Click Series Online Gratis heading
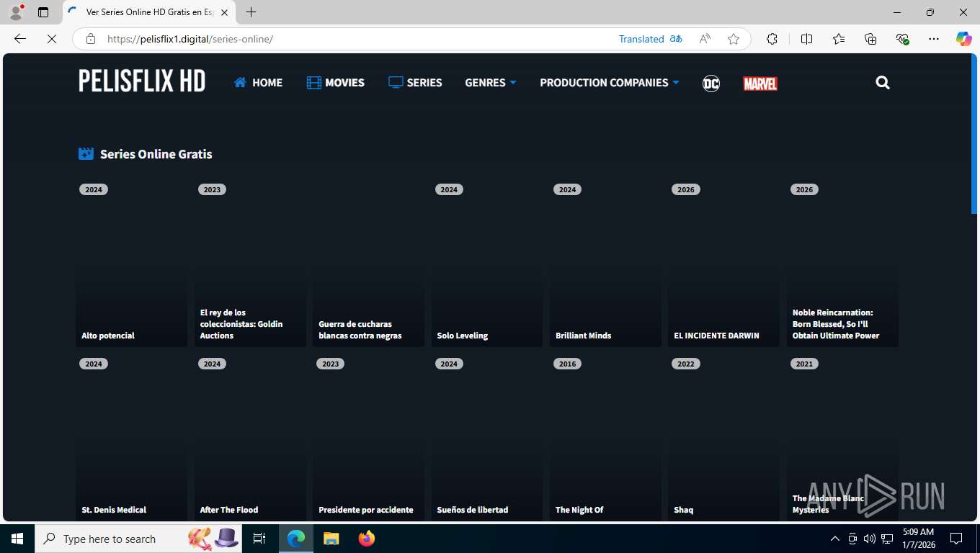 click(x=156, y=154)
